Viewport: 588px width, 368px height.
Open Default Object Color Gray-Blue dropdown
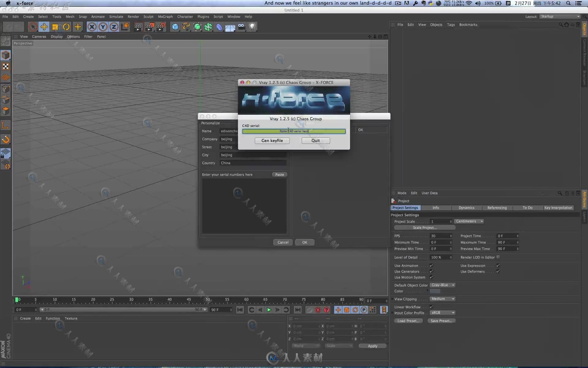click(443, 285)
